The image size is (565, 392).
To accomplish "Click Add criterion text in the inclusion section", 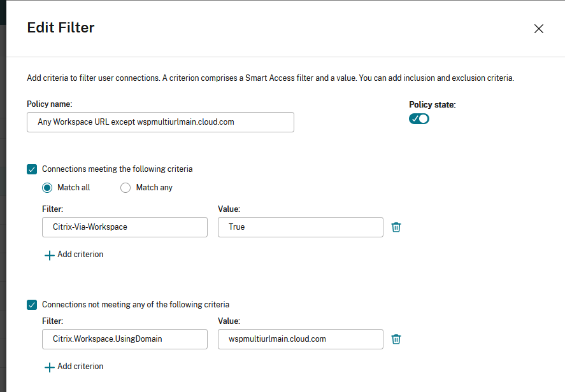I will coord(80,254).
